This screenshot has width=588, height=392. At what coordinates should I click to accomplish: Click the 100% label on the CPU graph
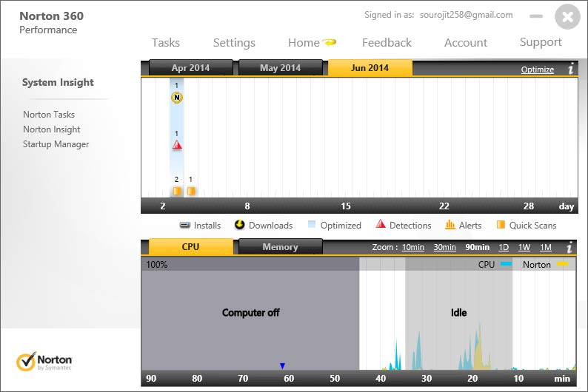(x=156, y=265)
